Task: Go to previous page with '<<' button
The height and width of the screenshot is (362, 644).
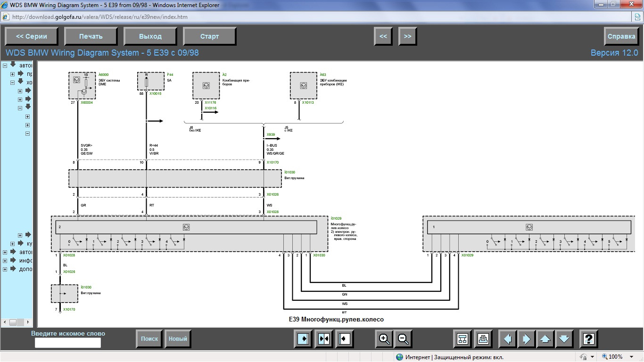Action: 383,36
